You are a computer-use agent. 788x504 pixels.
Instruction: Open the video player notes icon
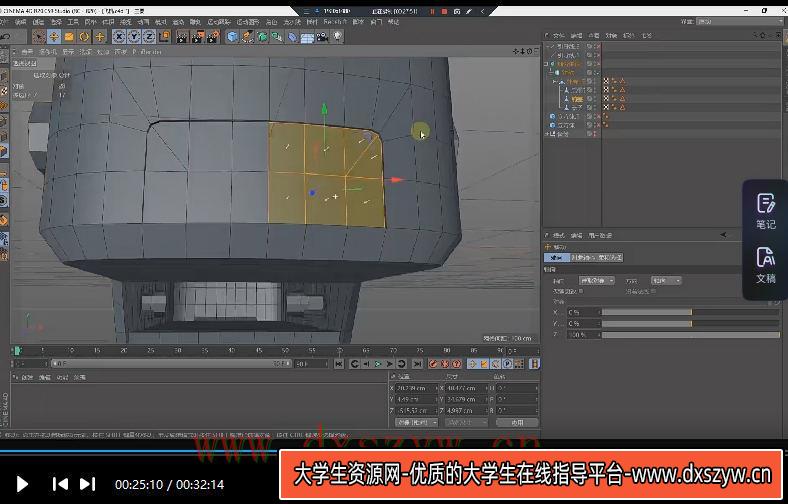point(766,211)
